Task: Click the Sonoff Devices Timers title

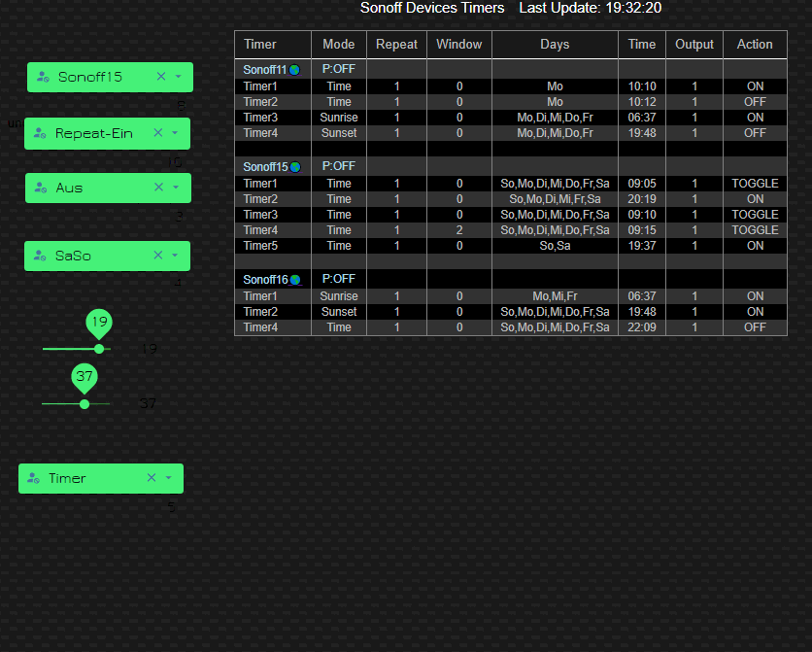Action: tap(432, 8)
